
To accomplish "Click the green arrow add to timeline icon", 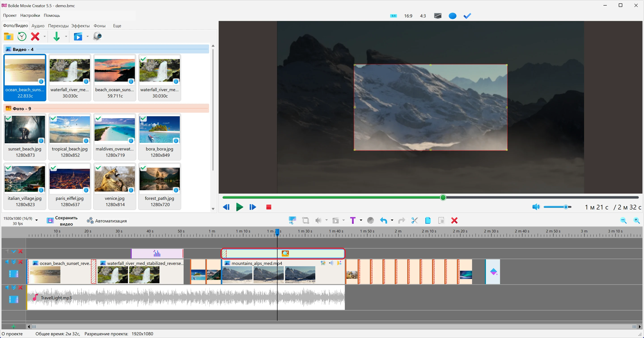I will 57,36.
